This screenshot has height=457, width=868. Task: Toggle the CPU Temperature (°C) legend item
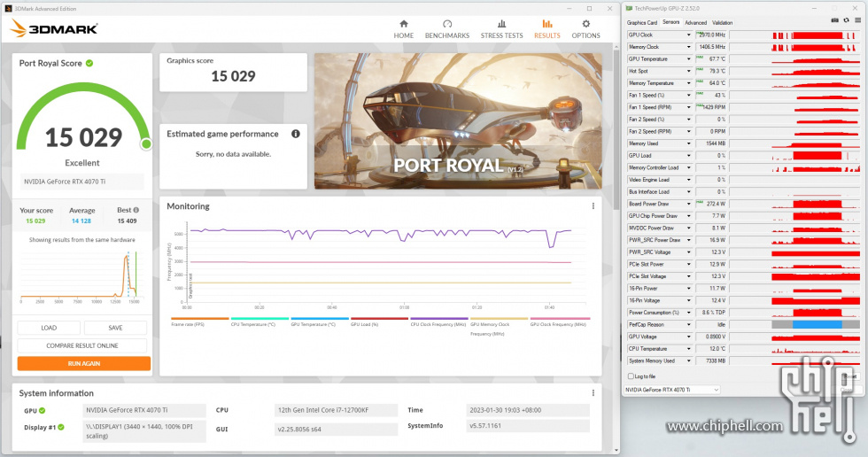coord(259,322)
